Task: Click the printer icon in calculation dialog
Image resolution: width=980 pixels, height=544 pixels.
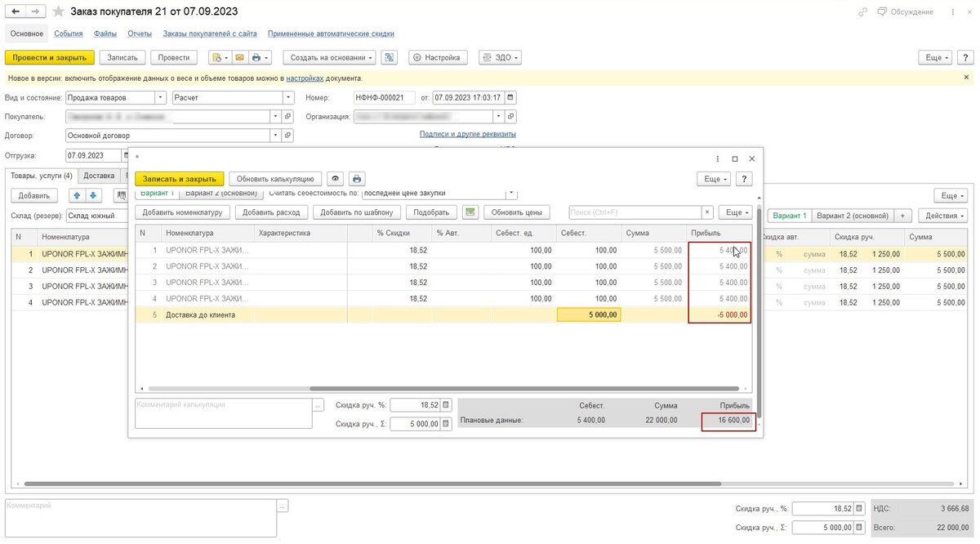Action: point(357,179)
